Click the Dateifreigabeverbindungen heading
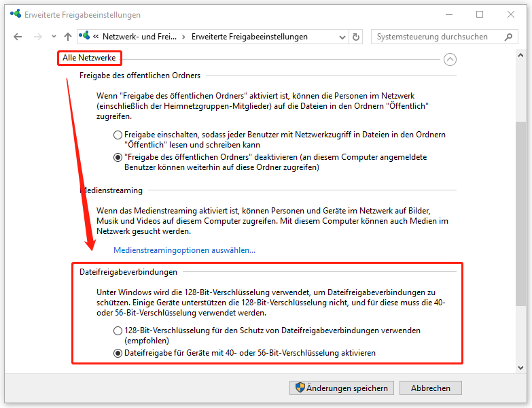Viewport: 532px width, 408px height. (x=128, y=272)
